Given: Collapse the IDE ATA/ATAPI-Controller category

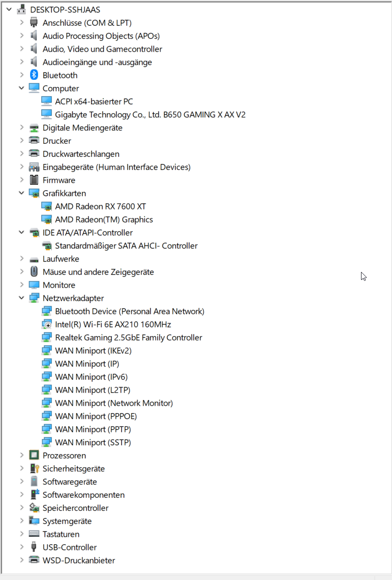Looking at the screenshot, I should pyautogui.click(x=22, y=232).
